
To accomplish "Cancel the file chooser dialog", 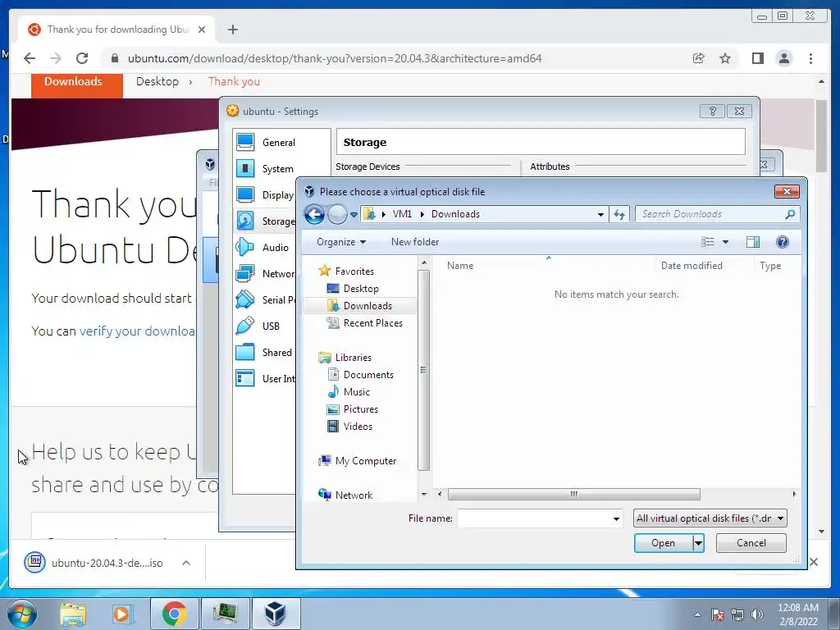I will click(x=751, y=543).
